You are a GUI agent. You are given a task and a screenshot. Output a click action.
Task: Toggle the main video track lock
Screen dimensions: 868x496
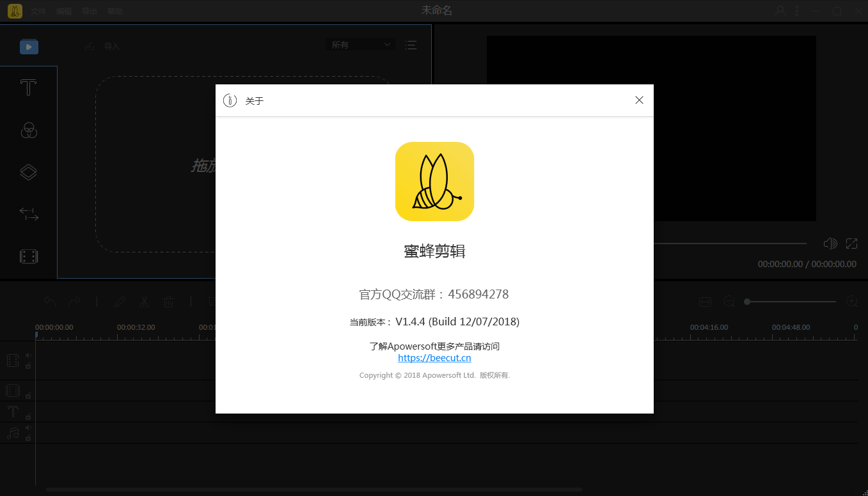(28, 366)
